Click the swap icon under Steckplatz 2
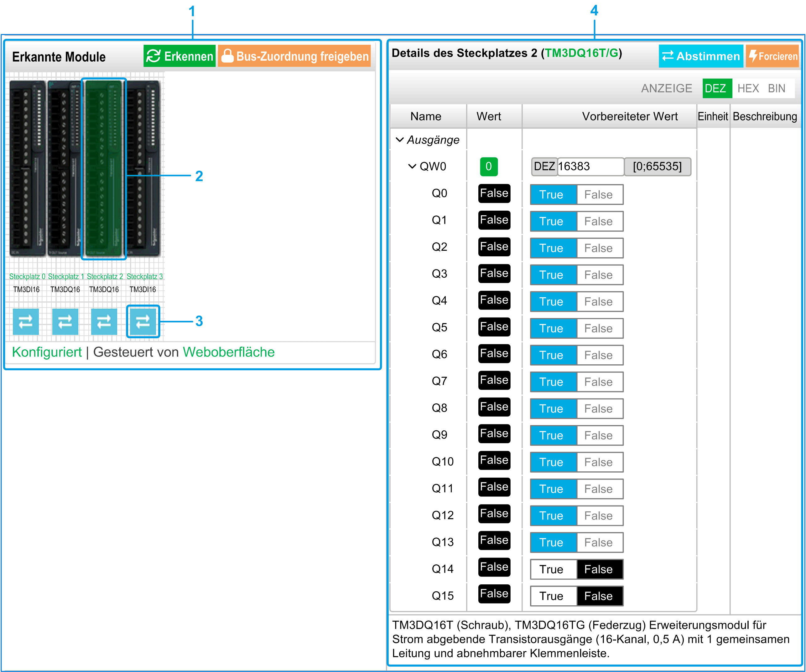 pyautogui.click(x=104, y=321)
